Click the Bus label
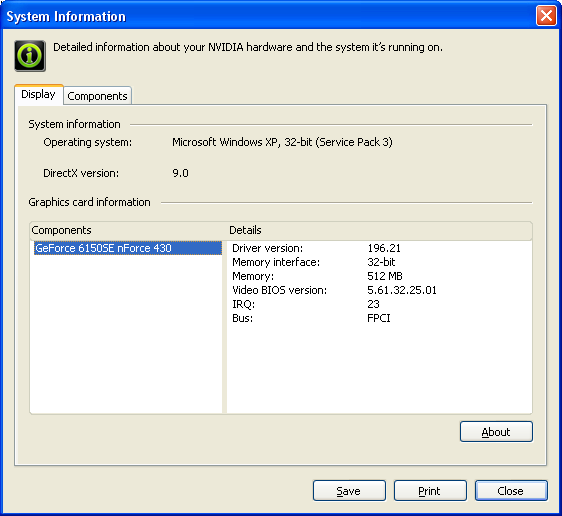This screenshot has height=516, width=562. click(243, 318)
